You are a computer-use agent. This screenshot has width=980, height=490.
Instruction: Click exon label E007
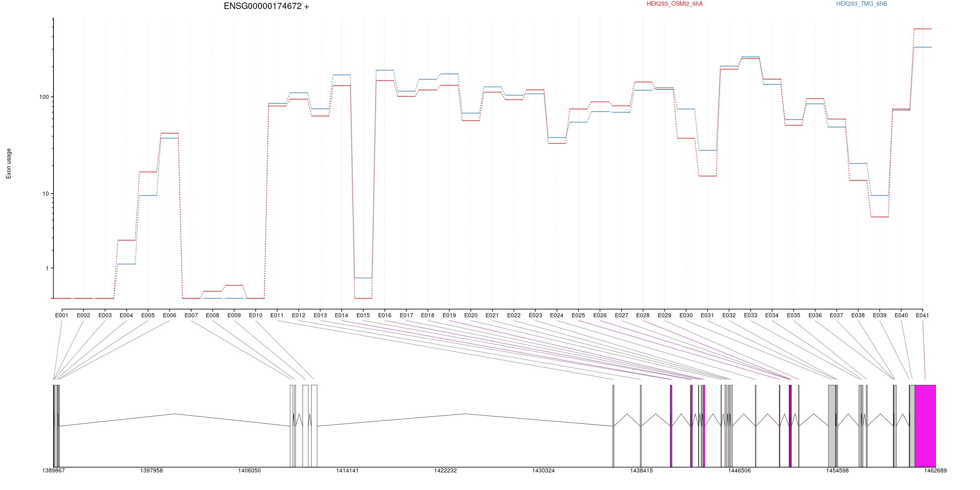pos(191,315)
